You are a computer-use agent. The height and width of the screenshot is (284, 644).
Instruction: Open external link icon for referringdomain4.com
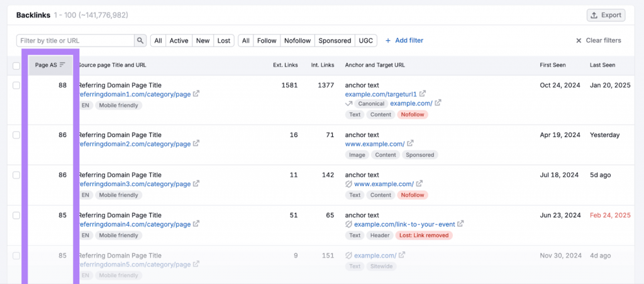pyautogui.click(x=196, y=224)
